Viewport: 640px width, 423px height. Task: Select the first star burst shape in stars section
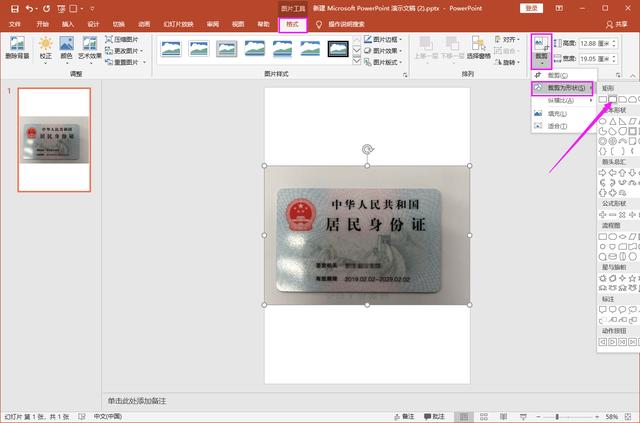(602, 278)
